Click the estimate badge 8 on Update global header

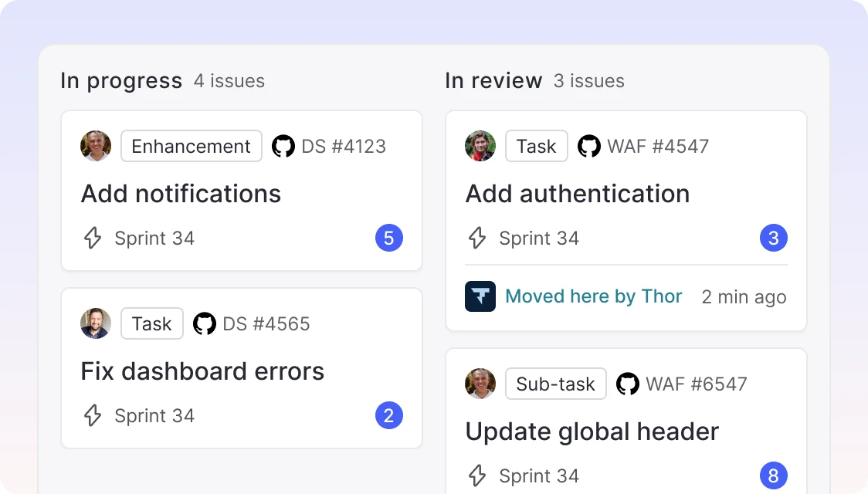[773, 475]
